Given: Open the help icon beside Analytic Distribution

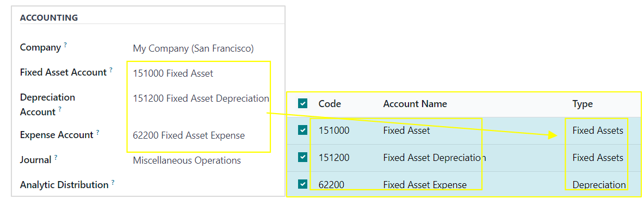Looking at the screenshot, I should 113,183.
